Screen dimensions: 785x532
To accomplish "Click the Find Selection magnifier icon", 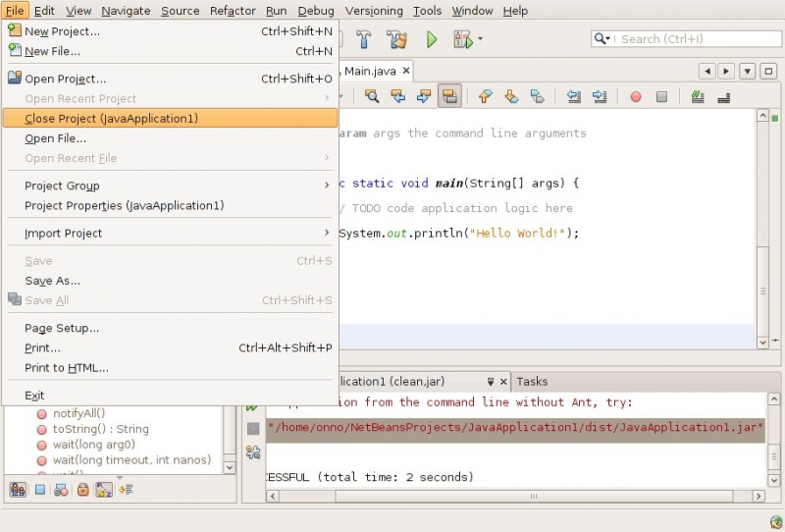I will (x=372, y=96).
